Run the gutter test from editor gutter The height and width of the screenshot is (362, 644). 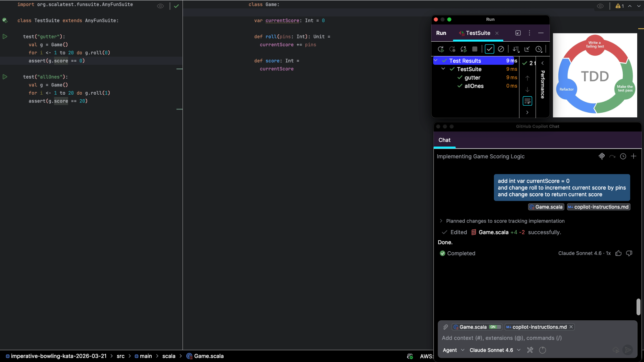click(x=5, y=37)
